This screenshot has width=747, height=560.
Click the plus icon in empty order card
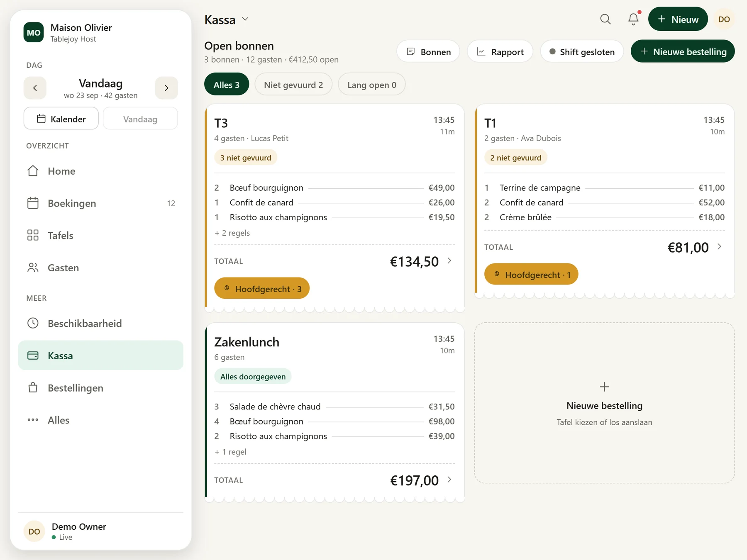pos(605,387)
